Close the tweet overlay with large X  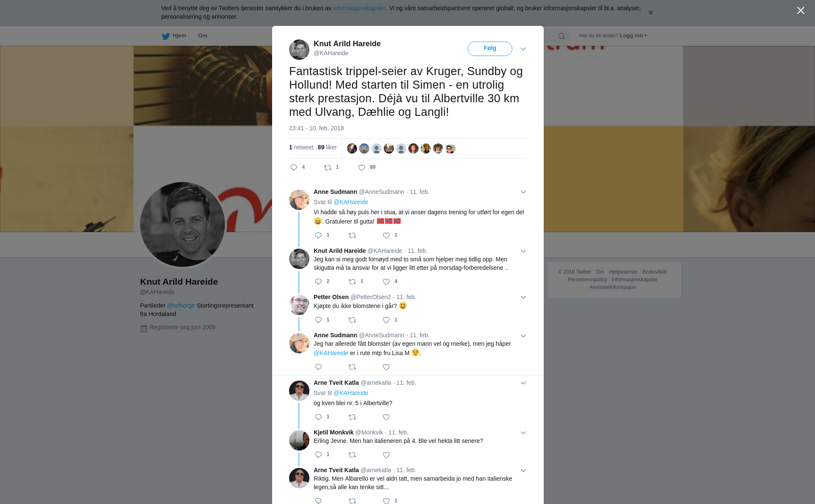801,11
